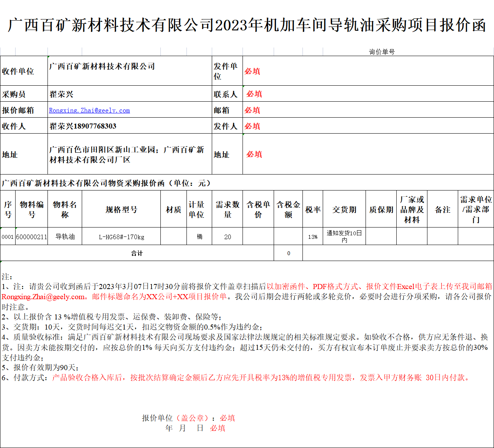Image resolution: width=494 pixels, height=448 pixels.
Task: Select the quantity cell showing 20
Action: point(227,236)
